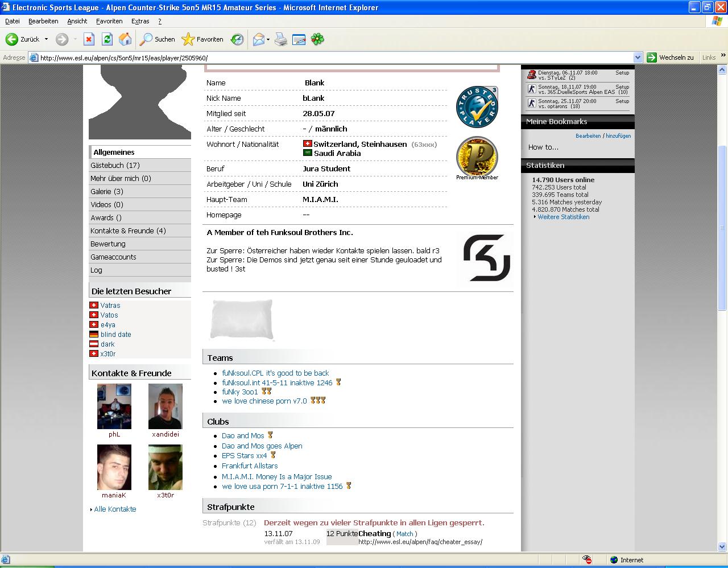The width and height of the screenshot is (728, 568).
Task: Click maniaK's contact photo thumbnail
Action: tap(114, 467)
